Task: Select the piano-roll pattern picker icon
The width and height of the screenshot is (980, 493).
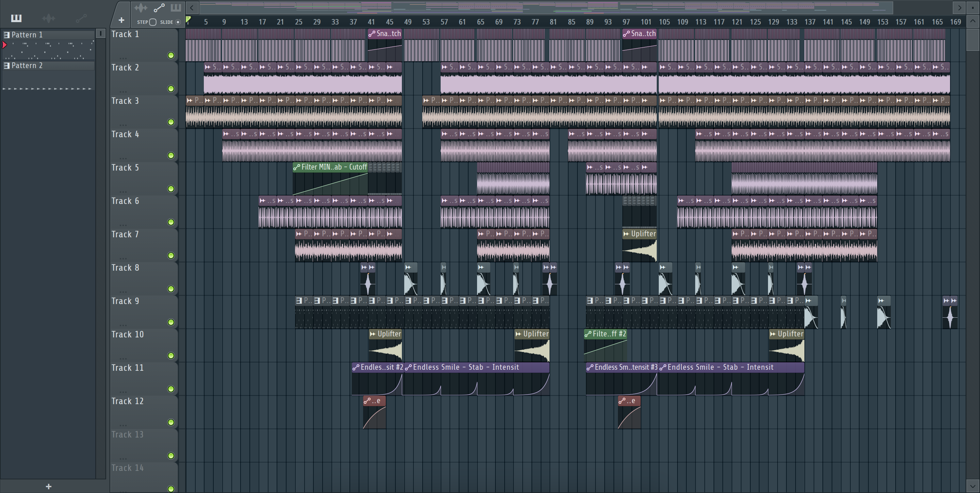Action: [16, 18]
